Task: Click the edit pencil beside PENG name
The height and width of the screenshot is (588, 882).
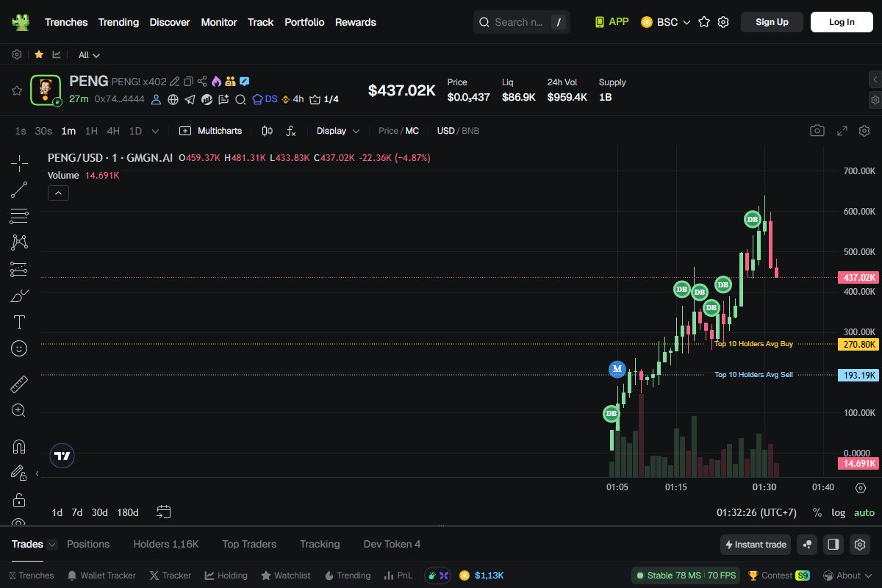Action: [174, 82]
